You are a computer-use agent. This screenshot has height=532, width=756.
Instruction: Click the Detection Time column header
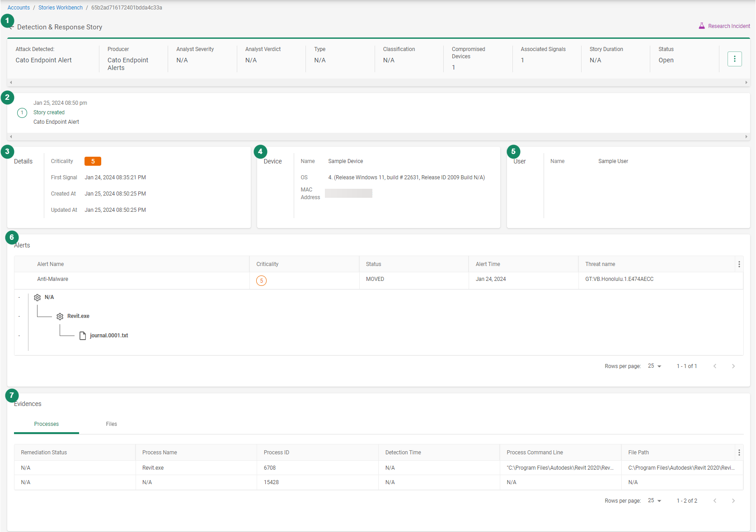(403, 453)
